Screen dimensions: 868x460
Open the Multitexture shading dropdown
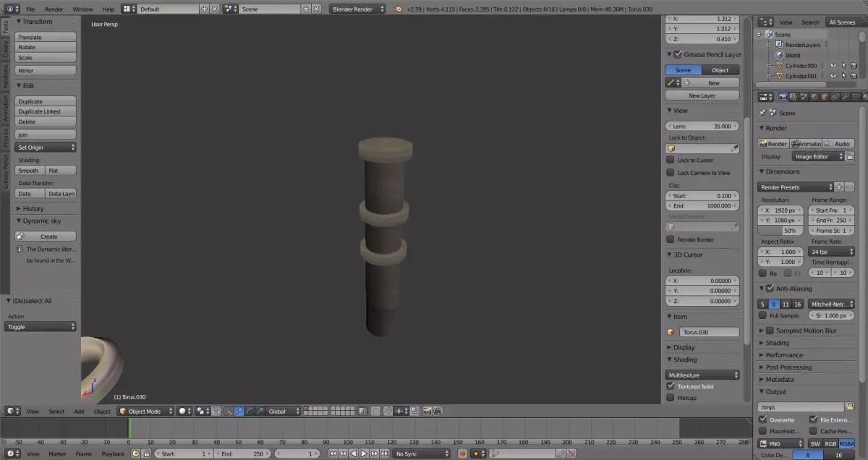click(x=702, y=375)
